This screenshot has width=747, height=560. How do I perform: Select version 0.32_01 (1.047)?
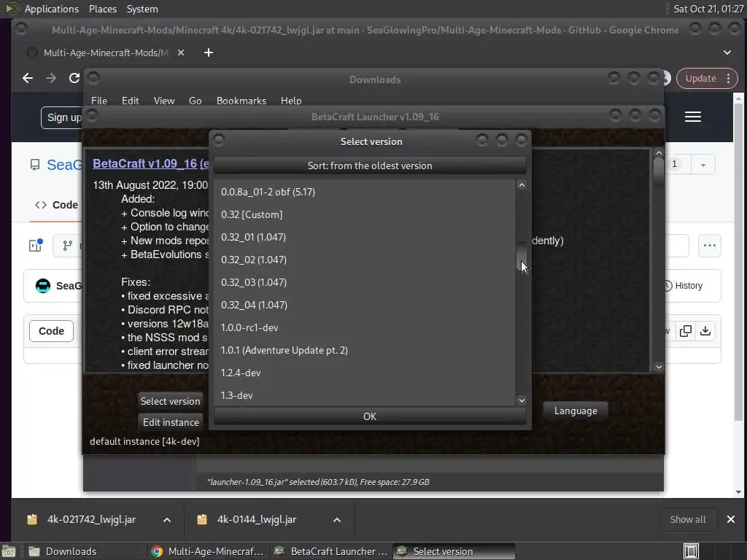[365, 237]
